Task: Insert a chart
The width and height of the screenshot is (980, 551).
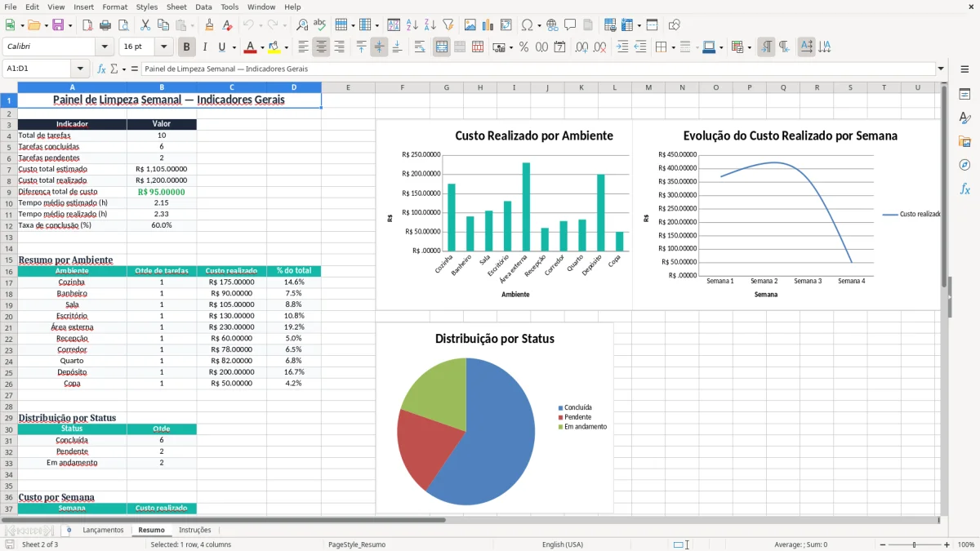Action: tap(488, 25)
